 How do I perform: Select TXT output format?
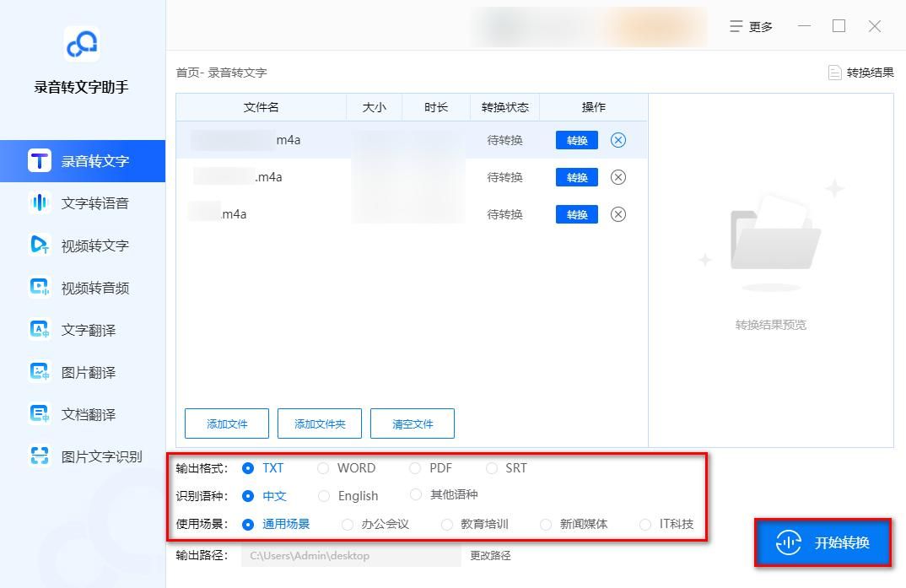pos(263,468)
